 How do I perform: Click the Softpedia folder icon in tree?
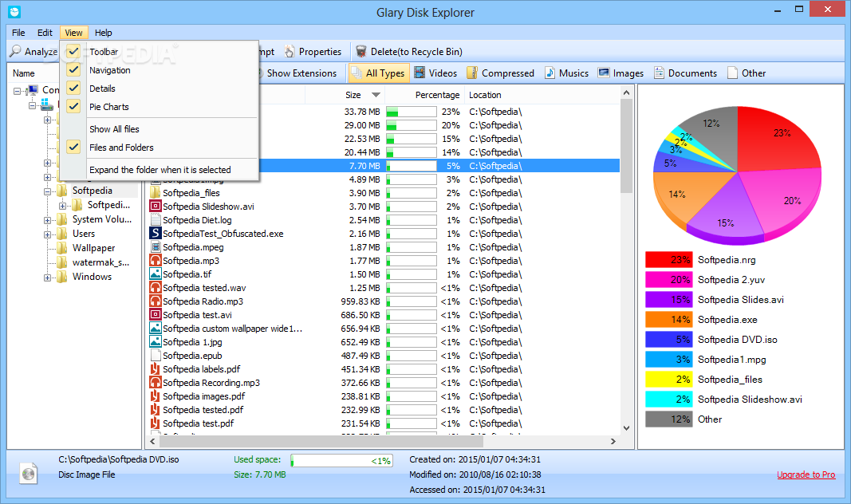tap(62, 191)
